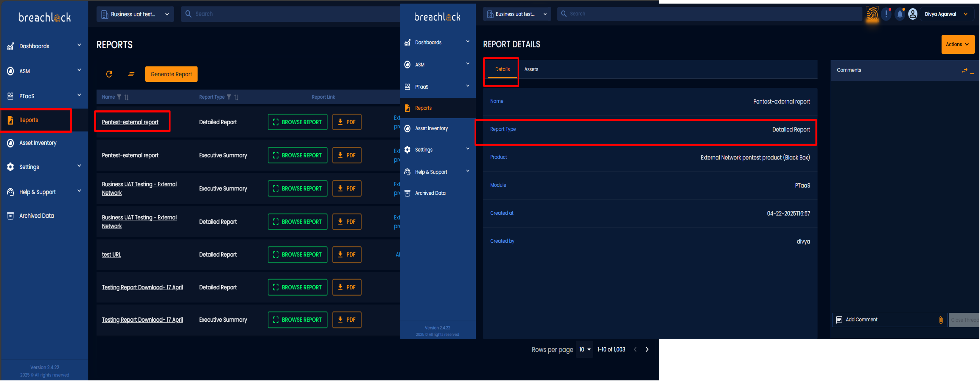This screenshot has height=381, width=980.
Task: Click the orange fingerprint icon in the top bar
Action: click(872, 15)
